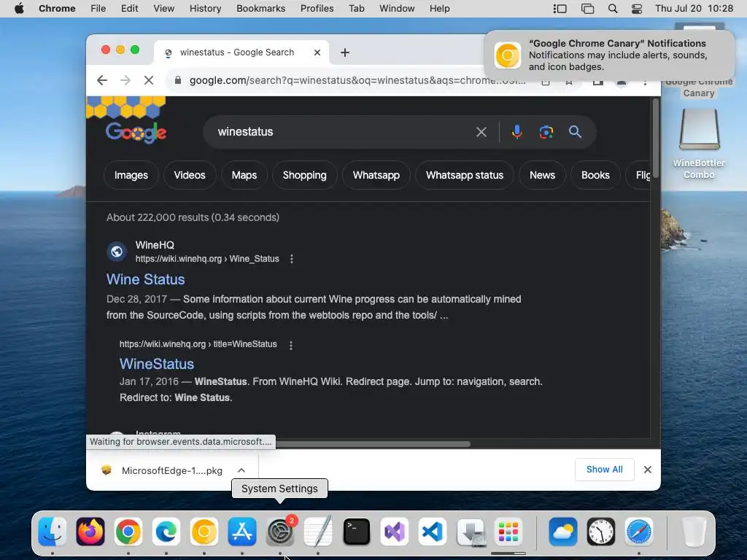Viewport: 747px width, 560px height.
Task: Start voice search with microphone icon
Action: (x=517, y=132)
